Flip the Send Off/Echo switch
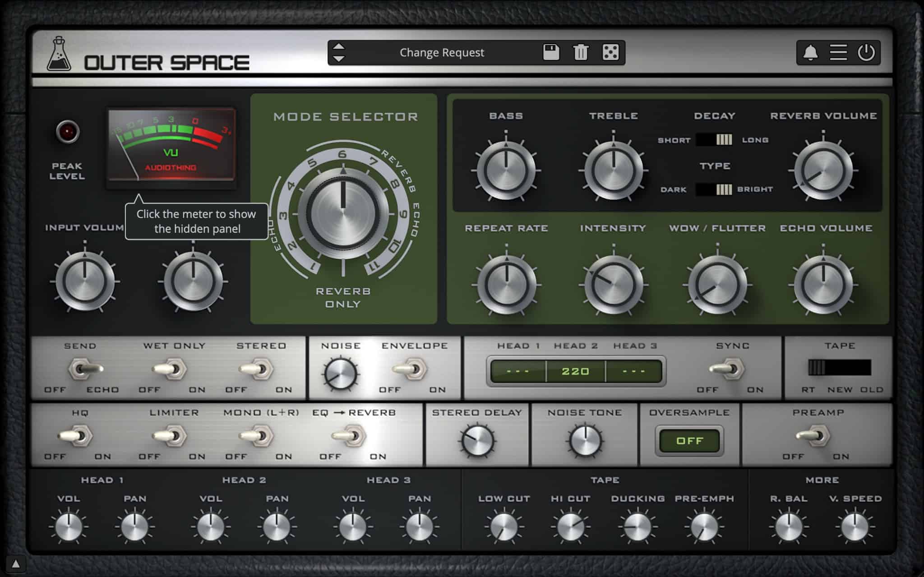Screen dimensions: 924x577 [85, 369]
